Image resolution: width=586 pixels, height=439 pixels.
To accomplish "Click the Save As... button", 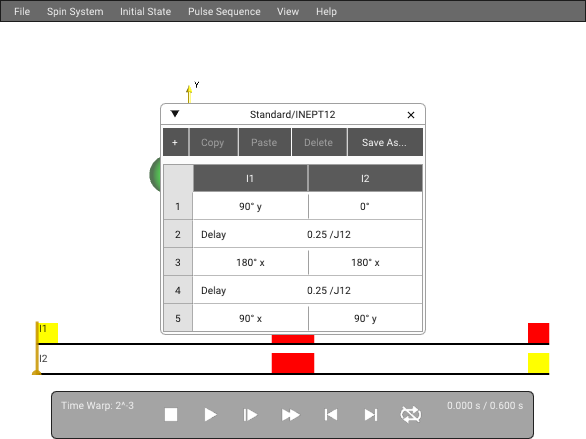I will pyautogui.click(x=385, y=142).
